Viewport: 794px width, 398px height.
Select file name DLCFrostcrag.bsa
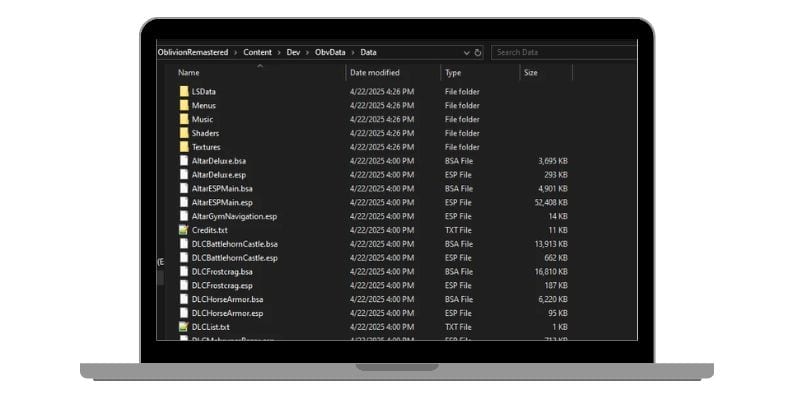(222, 271)
